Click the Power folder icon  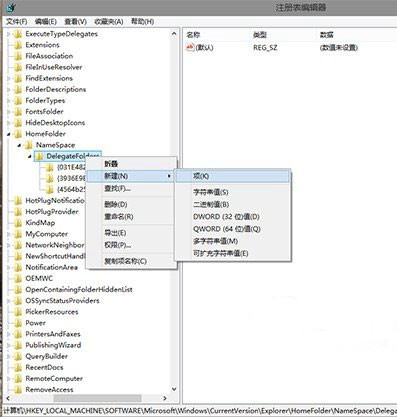point(18,323)
